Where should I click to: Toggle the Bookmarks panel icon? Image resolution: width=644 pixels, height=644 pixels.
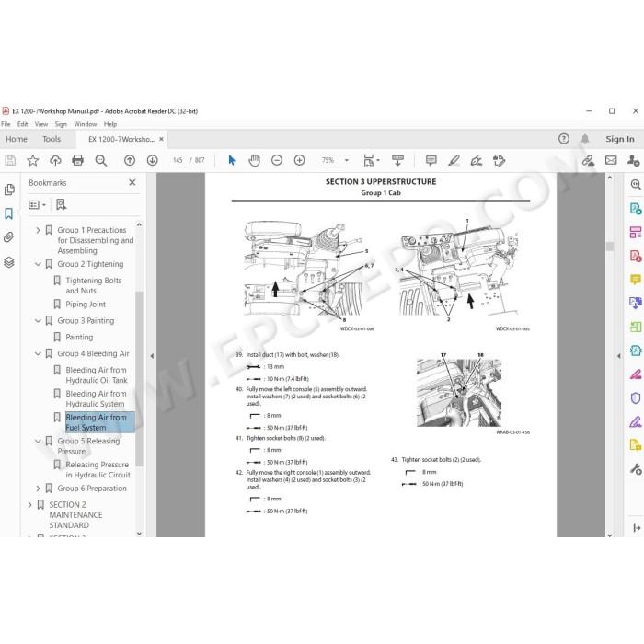[8, 213]
